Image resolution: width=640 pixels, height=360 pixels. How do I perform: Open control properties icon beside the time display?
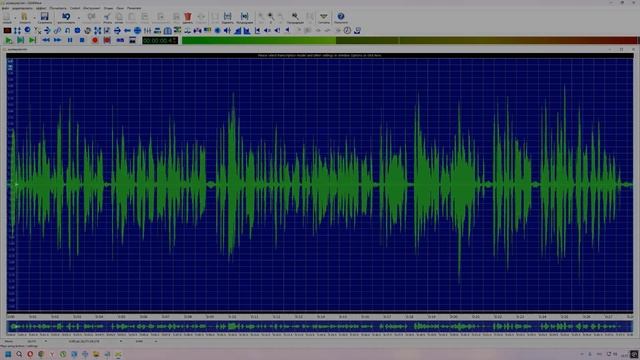(132, 40)
